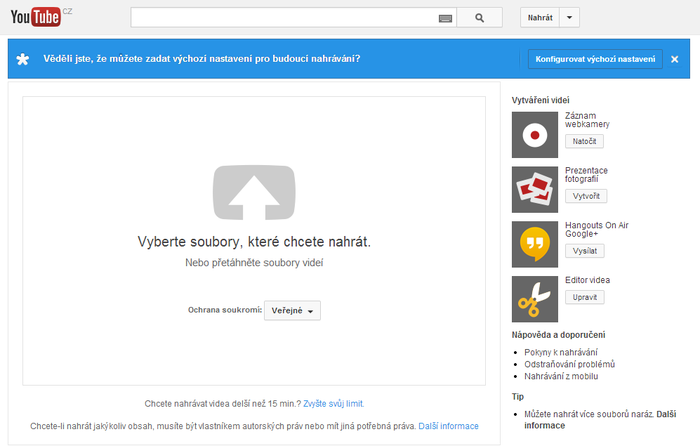
Task: Click the 'Nápověda a doporučení' heading
Action: [x=558, y=335]
